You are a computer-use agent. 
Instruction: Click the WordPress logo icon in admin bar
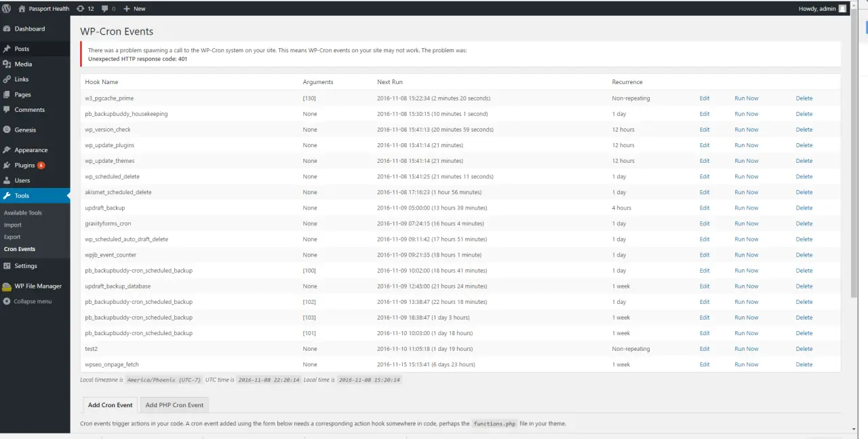click(x=6, y=8)
